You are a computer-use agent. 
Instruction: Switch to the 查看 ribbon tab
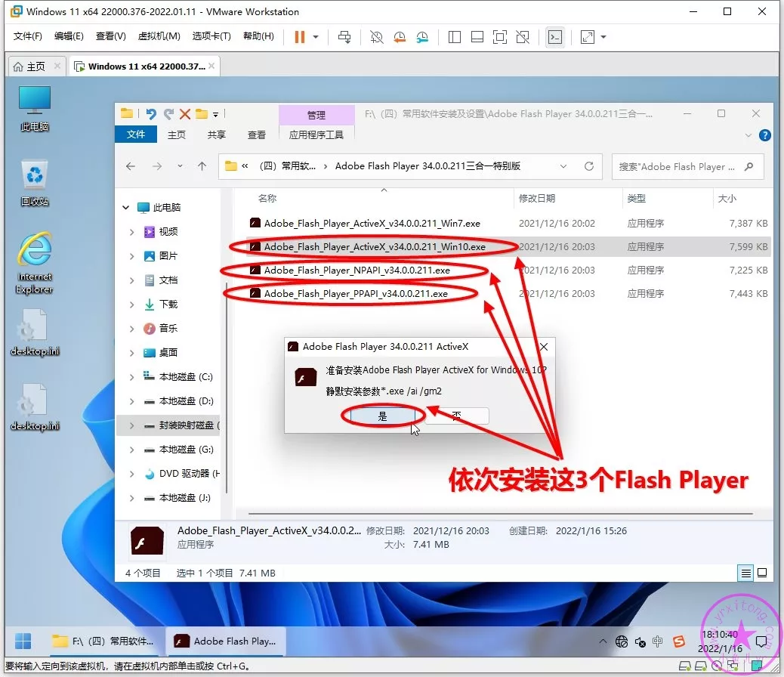tap(257, 134)
